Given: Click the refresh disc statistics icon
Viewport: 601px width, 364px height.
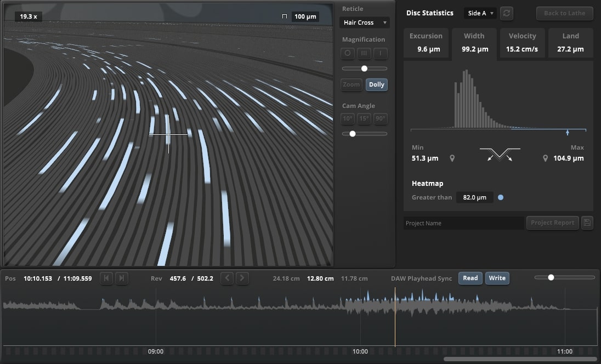Looking at the screenshot, I should pyautogui.click(x=507, y=13).
